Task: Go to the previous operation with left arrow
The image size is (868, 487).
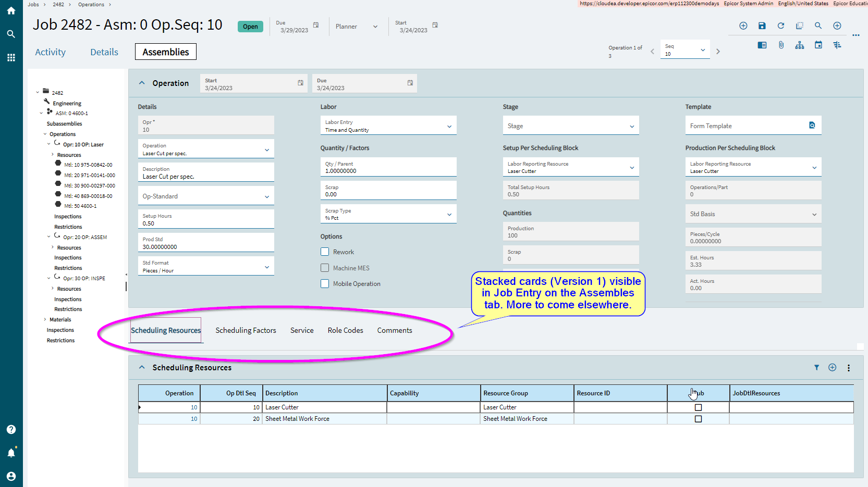Action: pos(652,51)
